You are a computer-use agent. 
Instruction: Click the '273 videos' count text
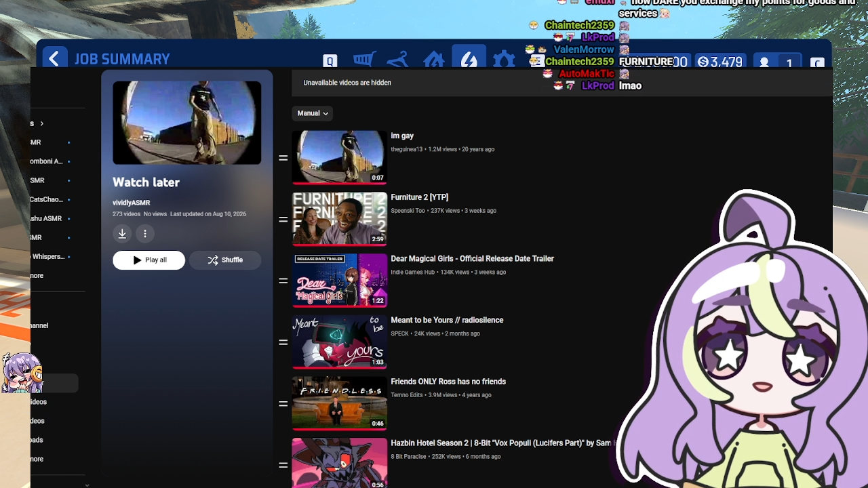(126, 214)
